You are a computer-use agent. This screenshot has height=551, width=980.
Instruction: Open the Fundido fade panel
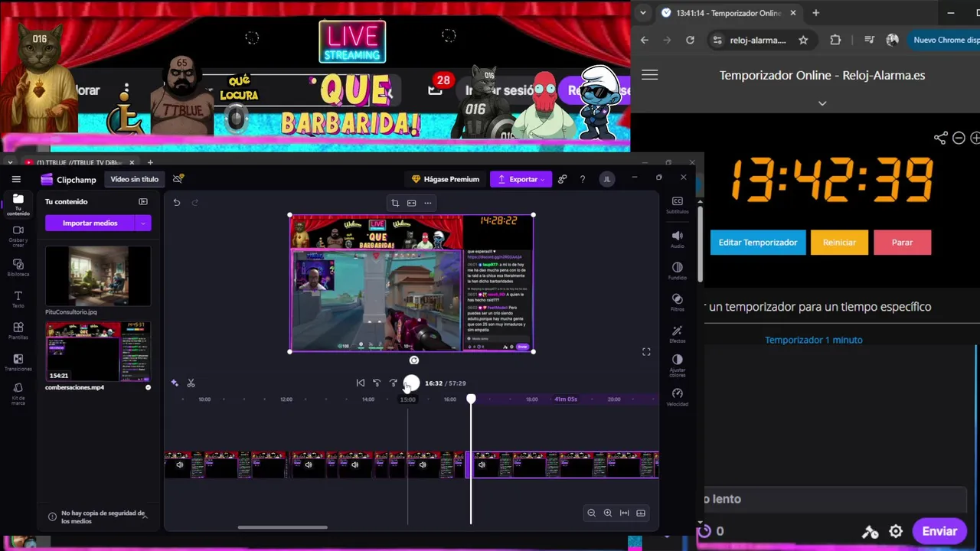tap(677, 271)
